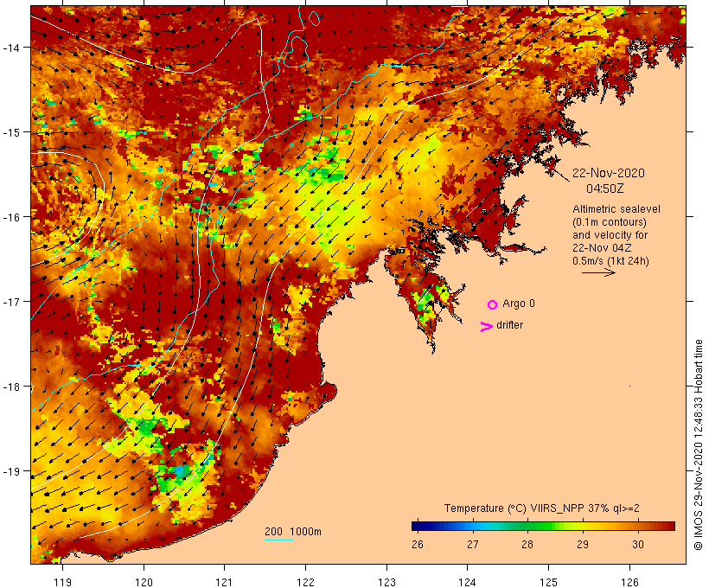Click the '0.5m/s (1kt 24h)' text

point(611,261)
